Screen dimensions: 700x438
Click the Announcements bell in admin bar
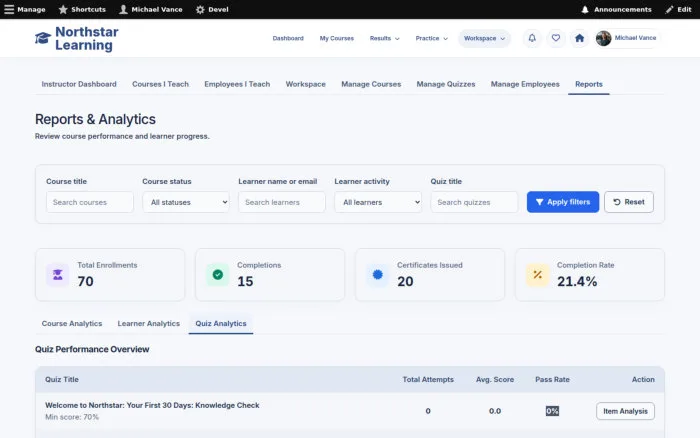pyautogui.click(x=585, y=9)
